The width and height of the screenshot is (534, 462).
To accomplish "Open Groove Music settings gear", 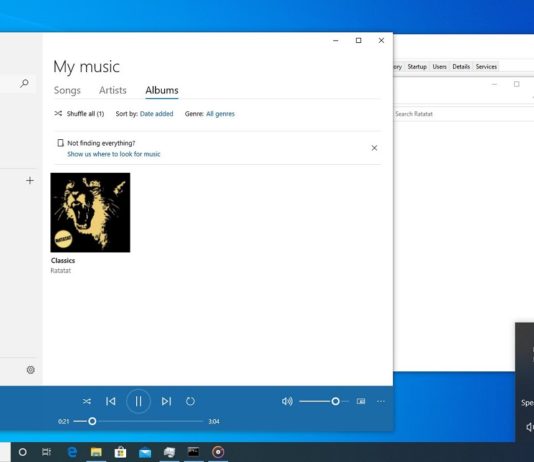I will tap(31, 370).
